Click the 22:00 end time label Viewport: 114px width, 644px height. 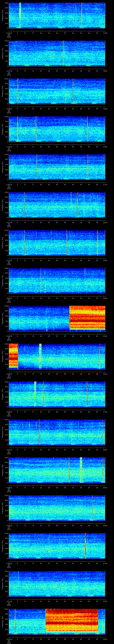[x=105, y=223]
